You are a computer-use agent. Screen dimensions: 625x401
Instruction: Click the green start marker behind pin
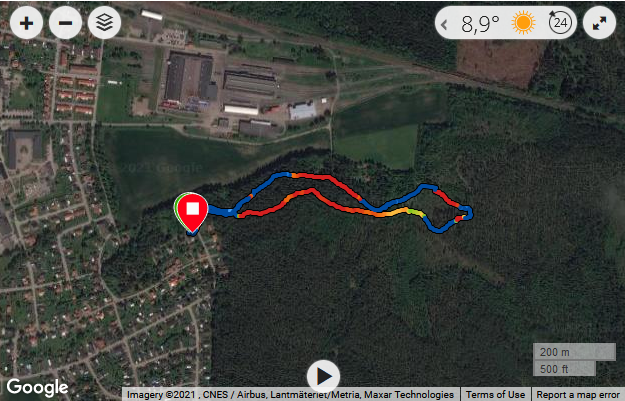[177, 205]
